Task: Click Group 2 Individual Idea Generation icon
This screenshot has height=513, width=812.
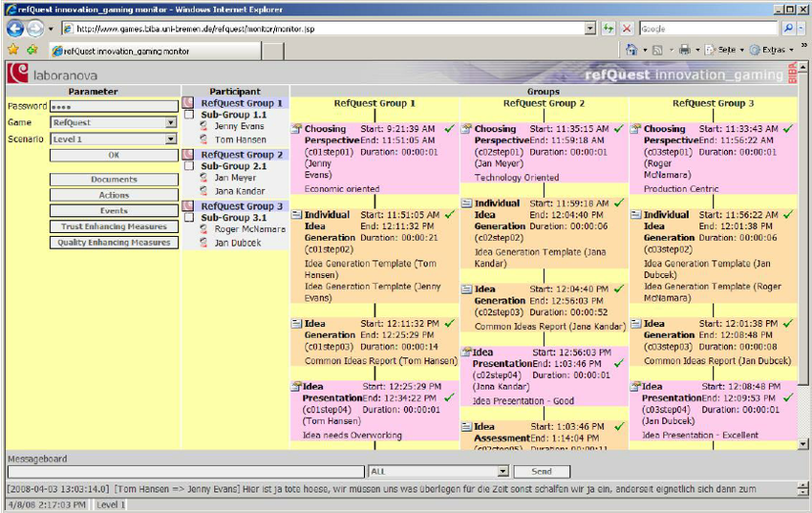Action: tap(466, 203)
